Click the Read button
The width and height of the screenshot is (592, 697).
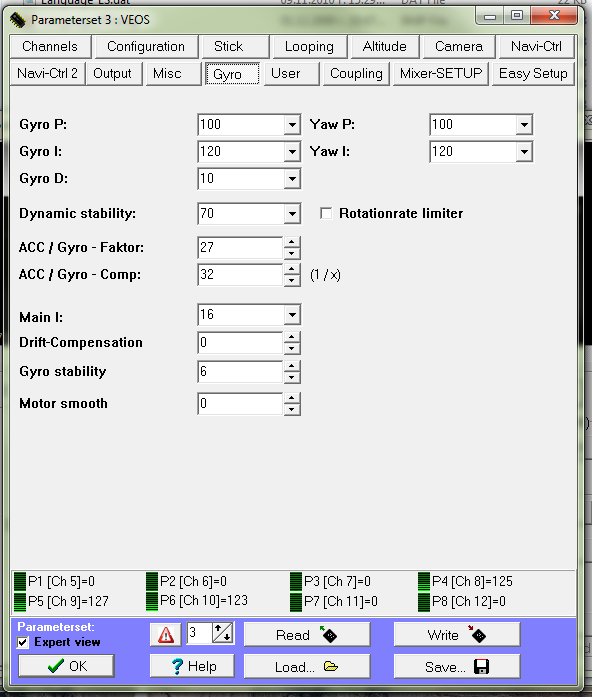tap(307, 635)
